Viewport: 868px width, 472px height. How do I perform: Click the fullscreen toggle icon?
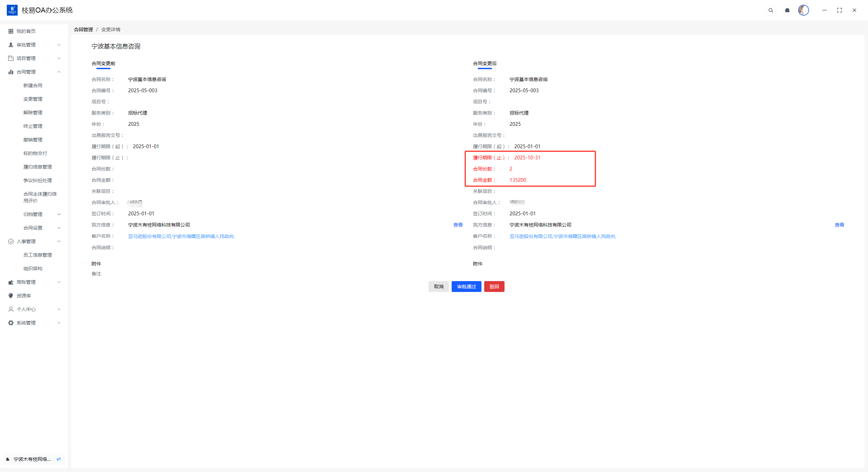(840, 10)
